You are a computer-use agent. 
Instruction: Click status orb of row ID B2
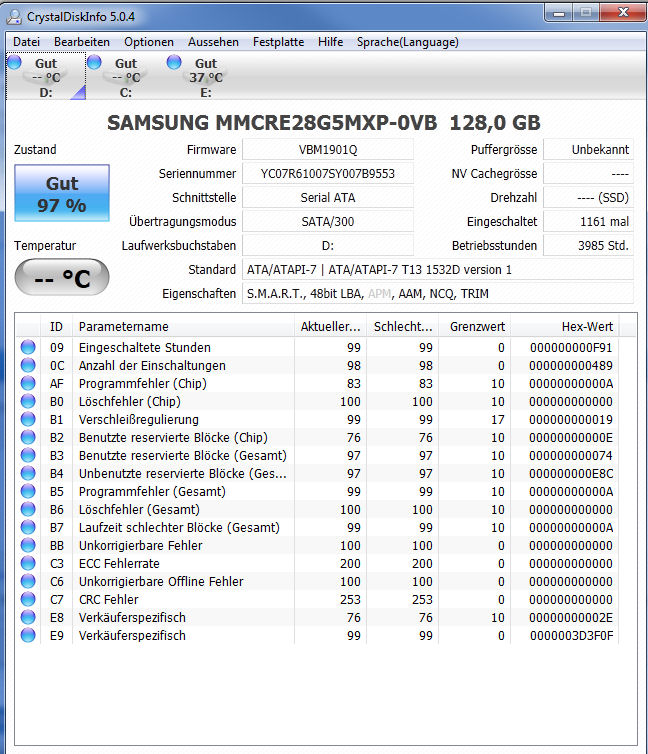click(x=28, y=437)
